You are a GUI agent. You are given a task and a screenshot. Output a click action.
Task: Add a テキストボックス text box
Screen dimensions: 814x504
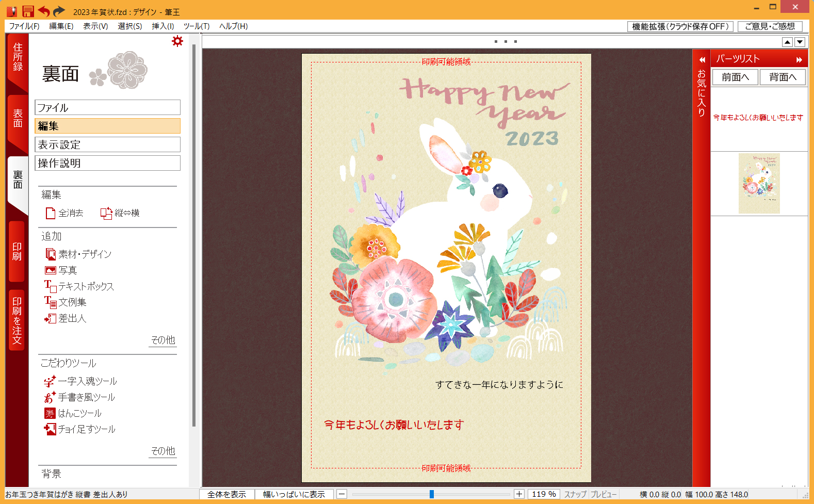[51, 286]
